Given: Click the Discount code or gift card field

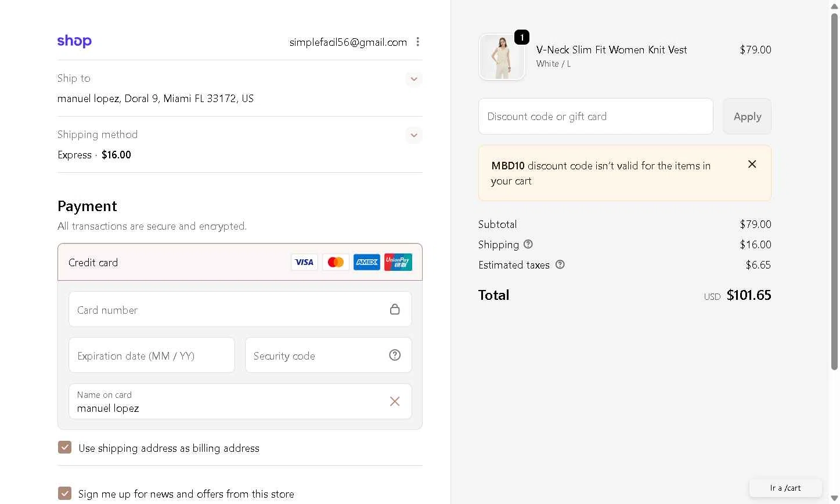Looking at the screenshot, I should (596, 116).
